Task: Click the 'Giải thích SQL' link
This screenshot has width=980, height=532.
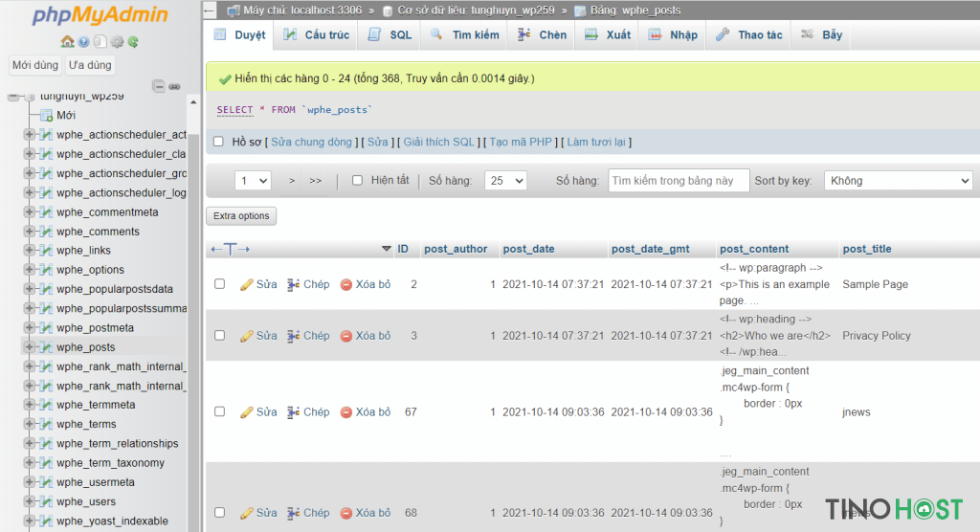Action: tap(438, 142)
